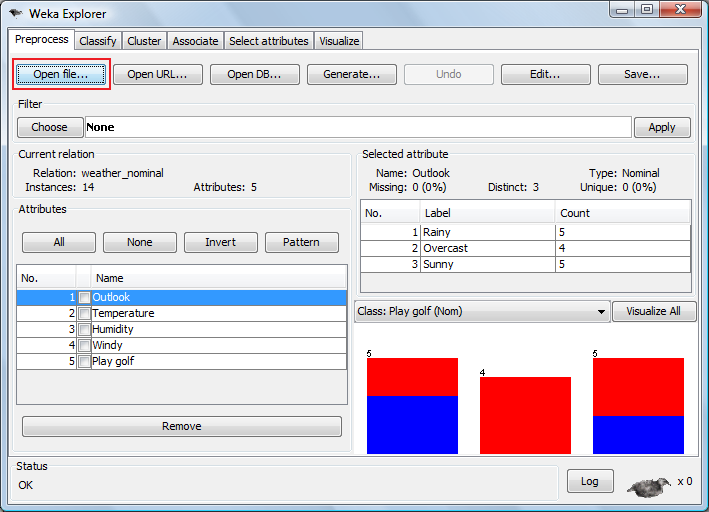709x512 pixels.
Task: Click the Overcast label cell
Action: [x=487, y=248]
